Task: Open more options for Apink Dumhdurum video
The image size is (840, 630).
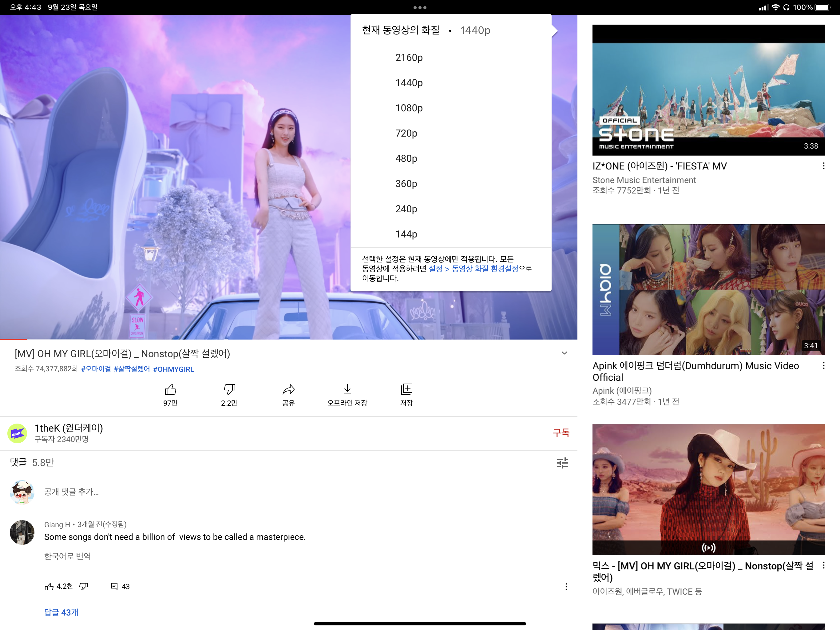Action: 823,365
